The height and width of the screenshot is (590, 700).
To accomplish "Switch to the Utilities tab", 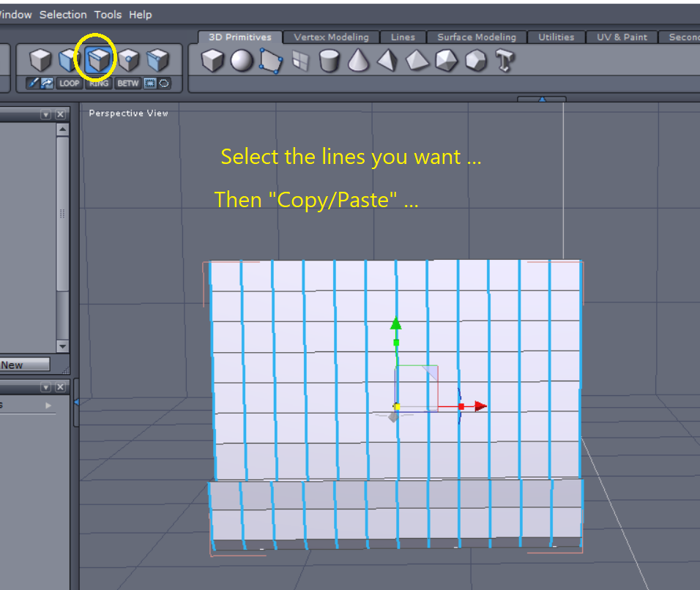I will pos(556,37).
